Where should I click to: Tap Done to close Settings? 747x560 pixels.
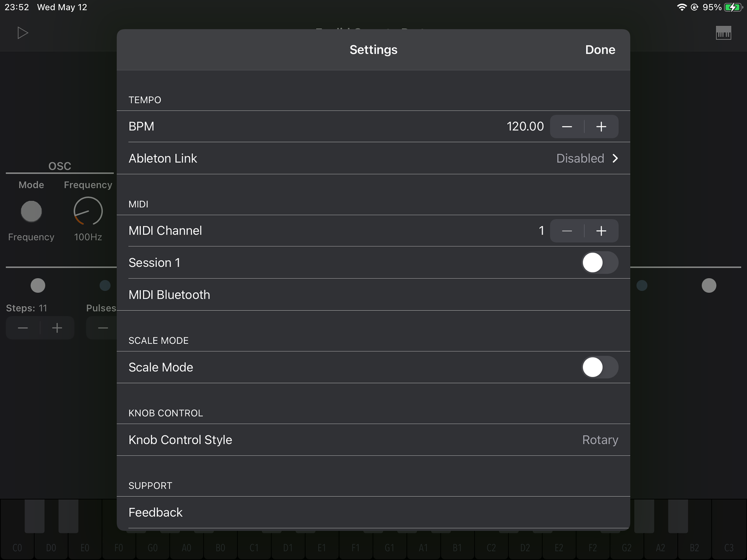(600, 50)
